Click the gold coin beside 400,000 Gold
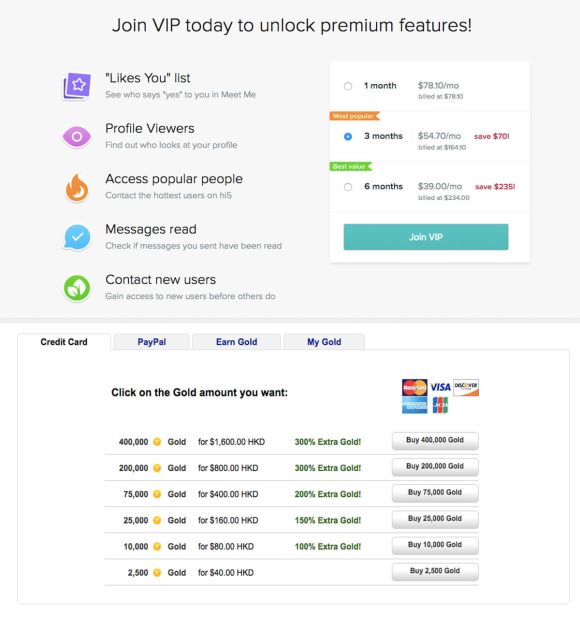Image resolution: width=580 pixels, height=628 pixels. click(x=157, y=442)
